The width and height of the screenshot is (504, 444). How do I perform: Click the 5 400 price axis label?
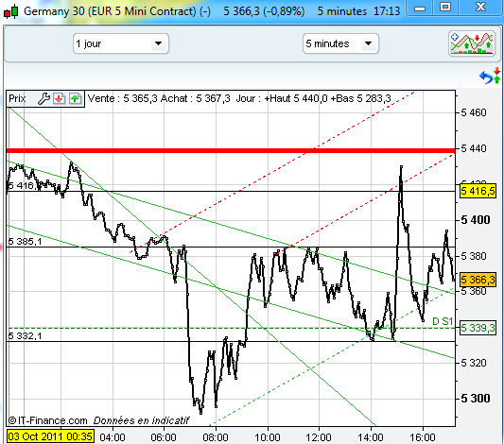[476, 220]
